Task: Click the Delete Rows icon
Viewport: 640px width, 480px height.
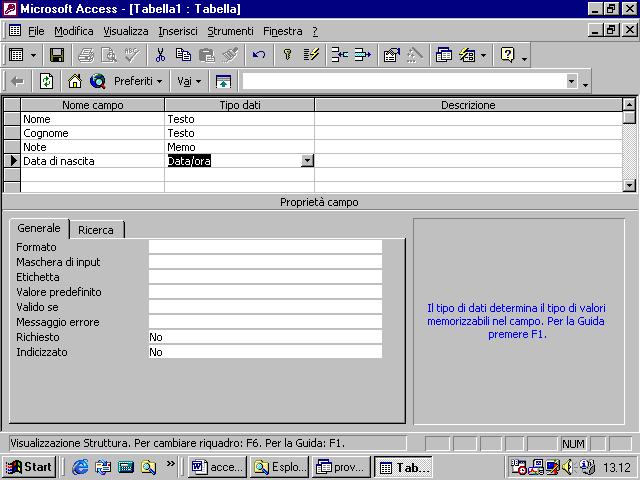Action: coord(362,55)
